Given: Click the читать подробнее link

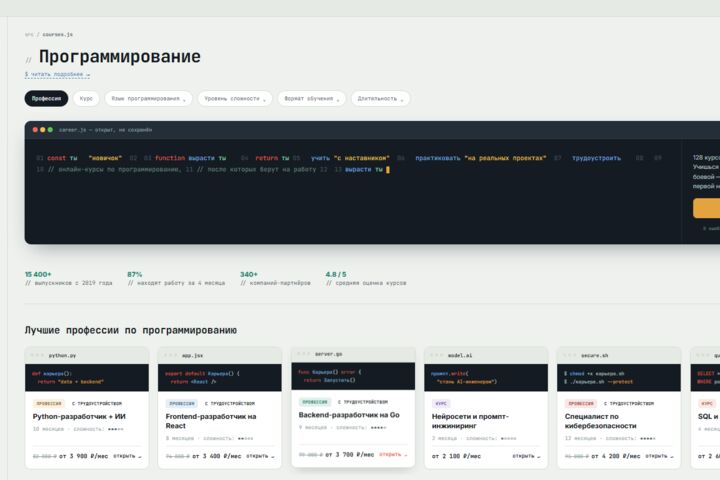Looking at the screenshot, I should (x=57, y=74).
